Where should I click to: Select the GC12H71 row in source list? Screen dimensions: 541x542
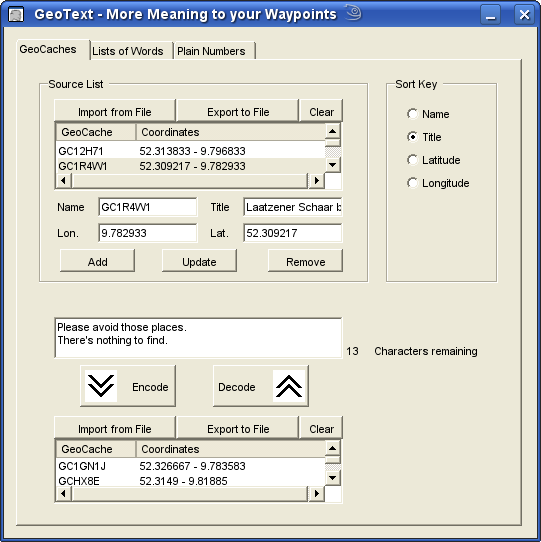pyautogui.click(x=190, y=151)
